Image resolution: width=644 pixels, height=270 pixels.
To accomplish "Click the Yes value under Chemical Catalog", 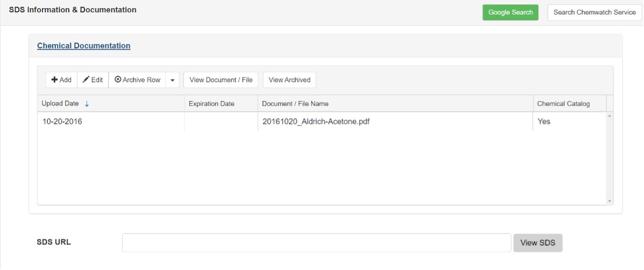I will [544, 121].
